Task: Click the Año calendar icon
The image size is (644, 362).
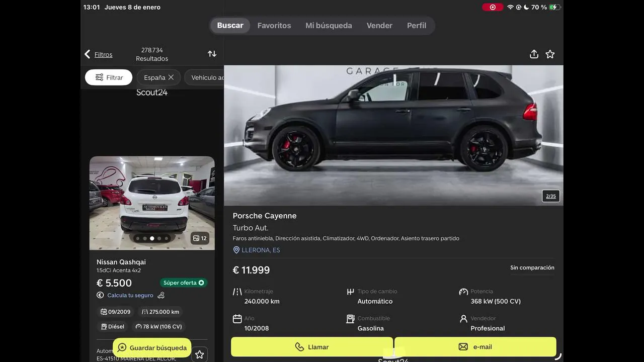Action: (237, 319)
